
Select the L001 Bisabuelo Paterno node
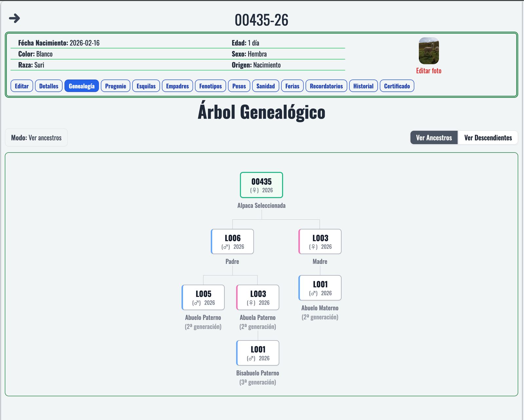pos(258,353)
